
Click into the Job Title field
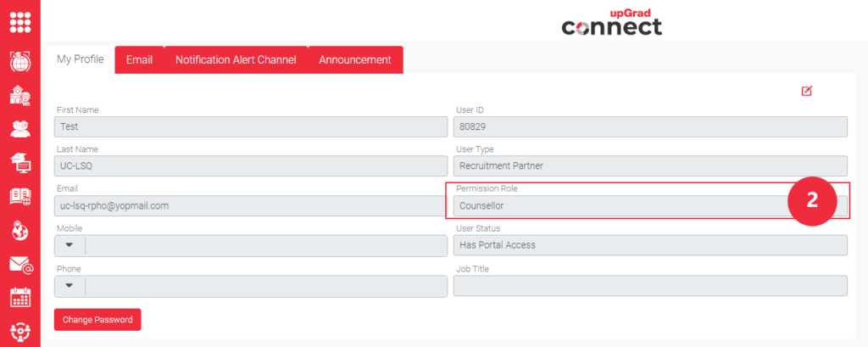click(x=649, y=286)
